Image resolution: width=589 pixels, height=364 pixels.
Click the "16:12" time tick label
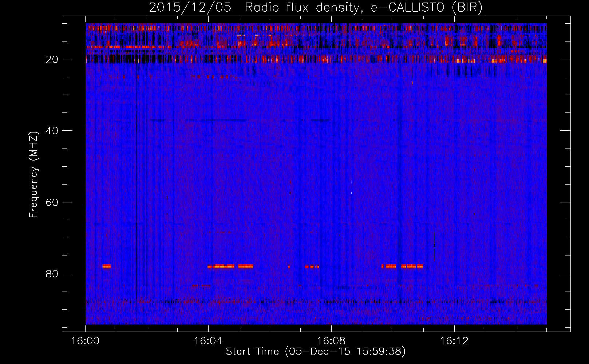coord(454,341)
